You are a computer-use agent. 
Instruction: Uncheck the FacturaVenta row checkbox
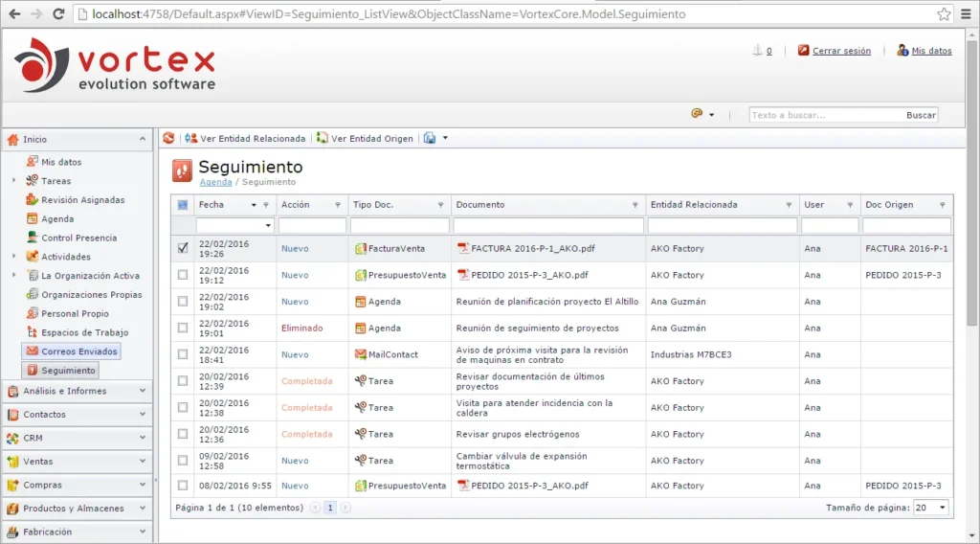click(183, 248)
